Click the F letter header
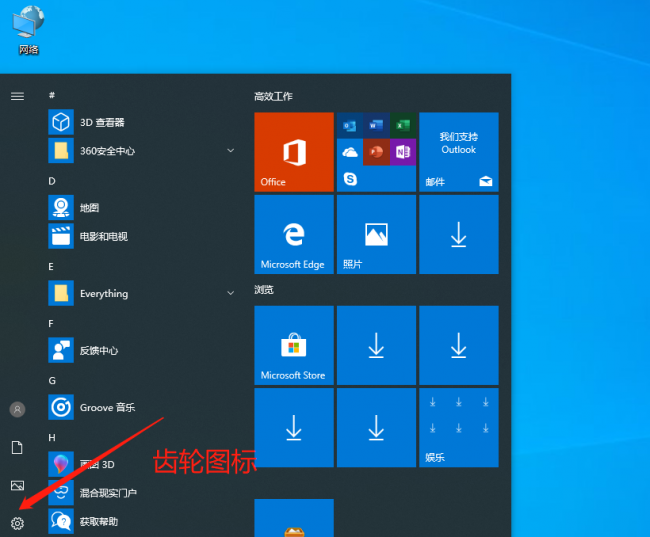The height and width of the screenshot is (537, 650). tap(51, 323)
